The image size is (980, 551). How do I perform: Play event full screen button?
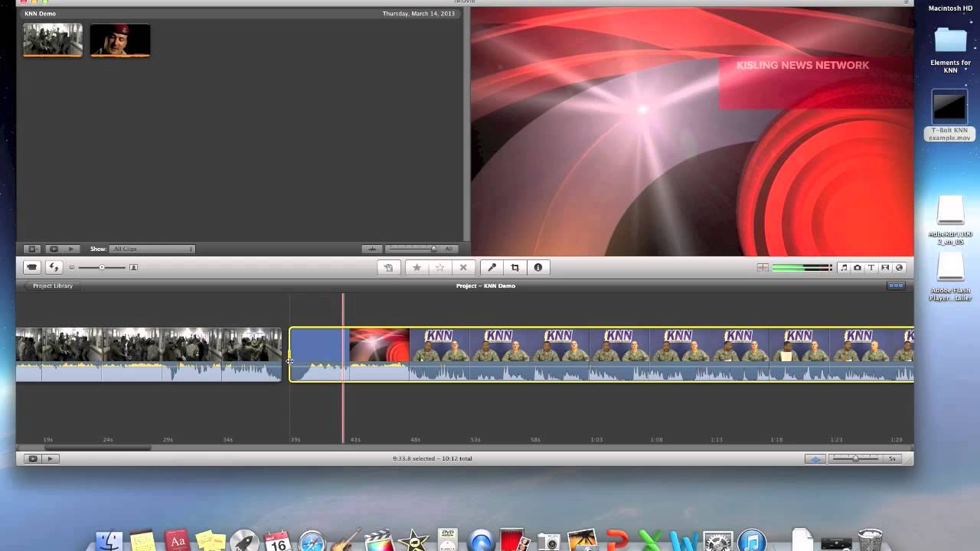point(53,249)
